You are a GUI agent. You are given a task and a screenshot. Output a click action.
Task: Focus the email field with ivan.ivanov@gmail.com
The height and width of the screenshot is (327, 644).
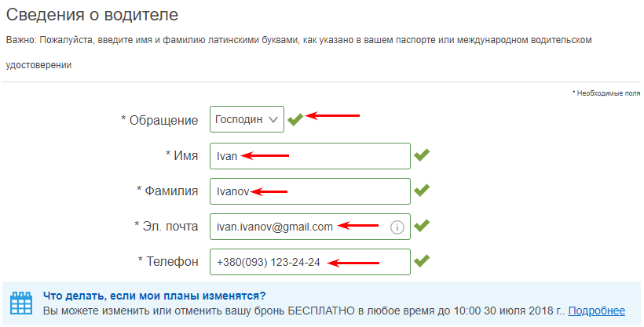pos(298,227)
